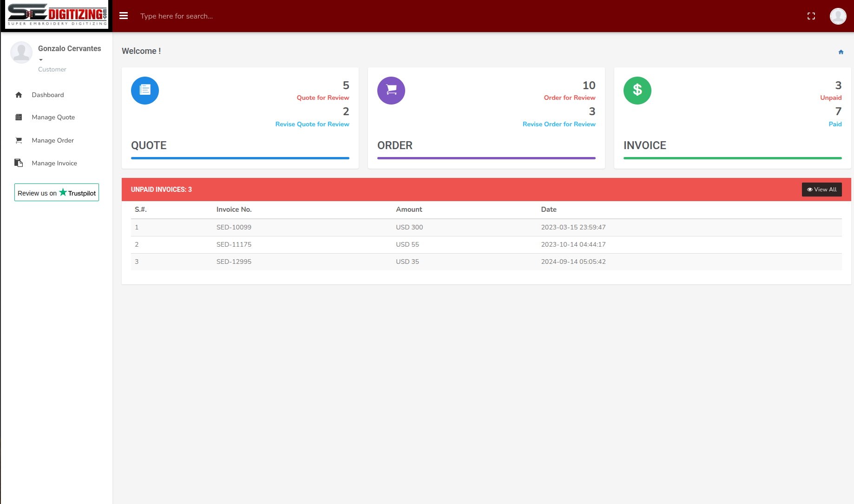Open the sidebar hamburger menu
The height and width of the screenshot is (504, 854).
124,15
